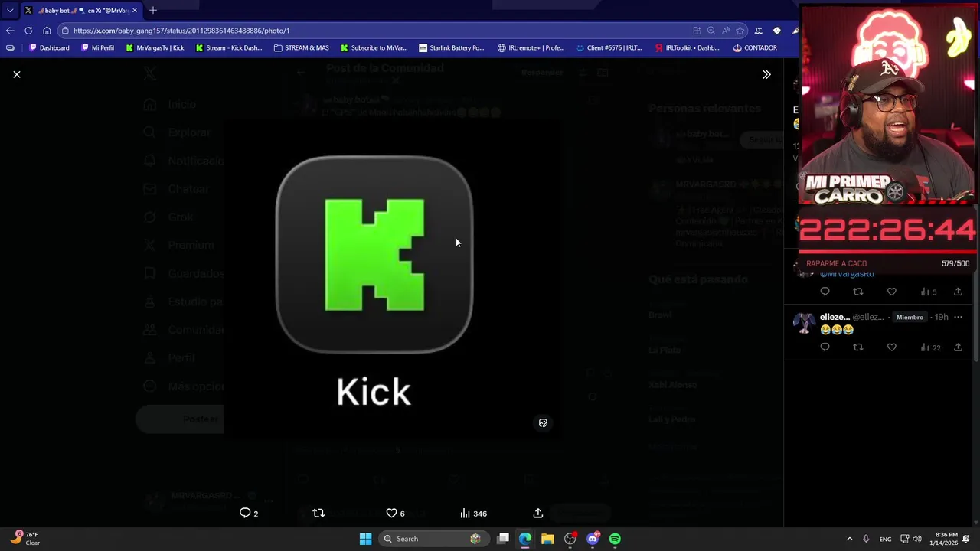Open the zoom magnifier in the address bar
980x551 pixels.
click(711, 31)
